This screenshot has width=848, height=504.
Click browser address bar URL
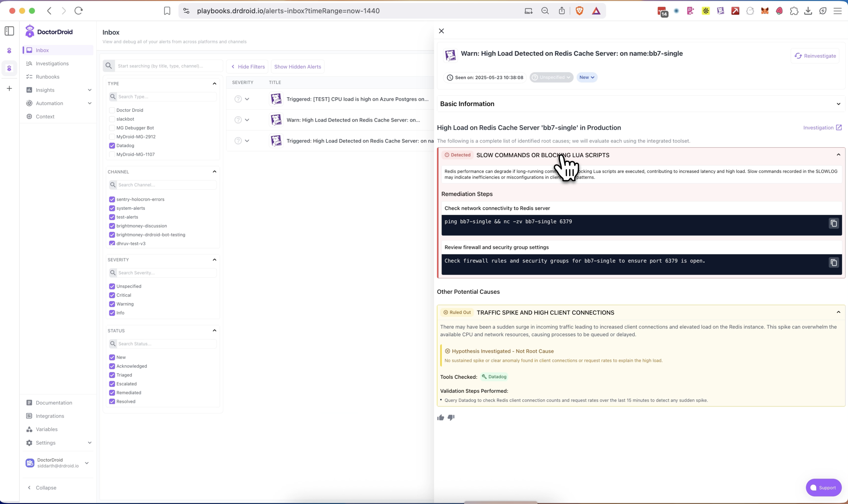click(x=288, y=11)
